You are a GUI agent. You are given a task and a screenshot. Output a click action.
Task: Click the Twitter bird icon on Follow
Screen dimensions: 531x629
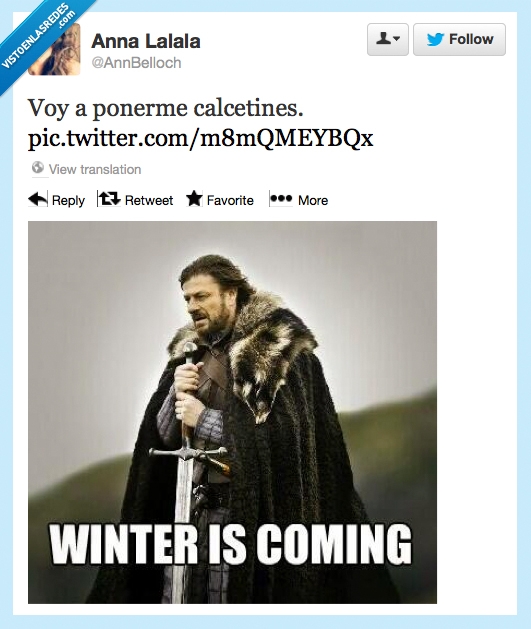pyautogui.click(x=435, y=39)
